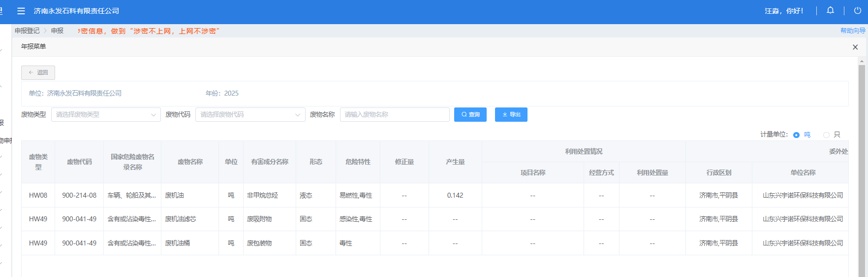Click the 废物名称 column header

click(x=190, y=162)
